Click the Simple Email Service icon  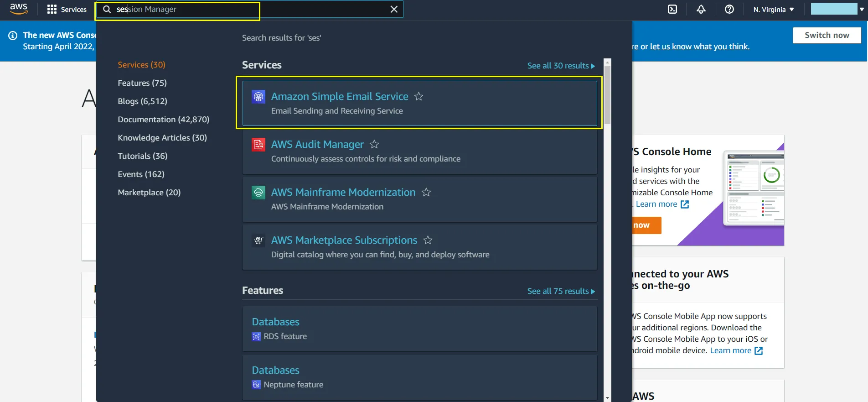[258, 97]
